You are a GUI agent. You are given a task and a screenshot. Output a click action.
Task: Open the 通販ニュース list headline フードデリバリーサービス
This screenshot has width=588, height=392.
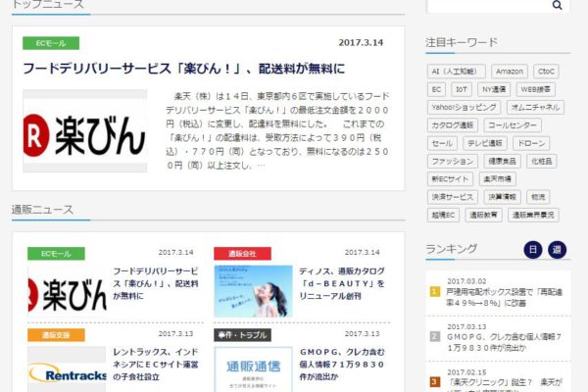pyautogui.click(x=156, y=283)
